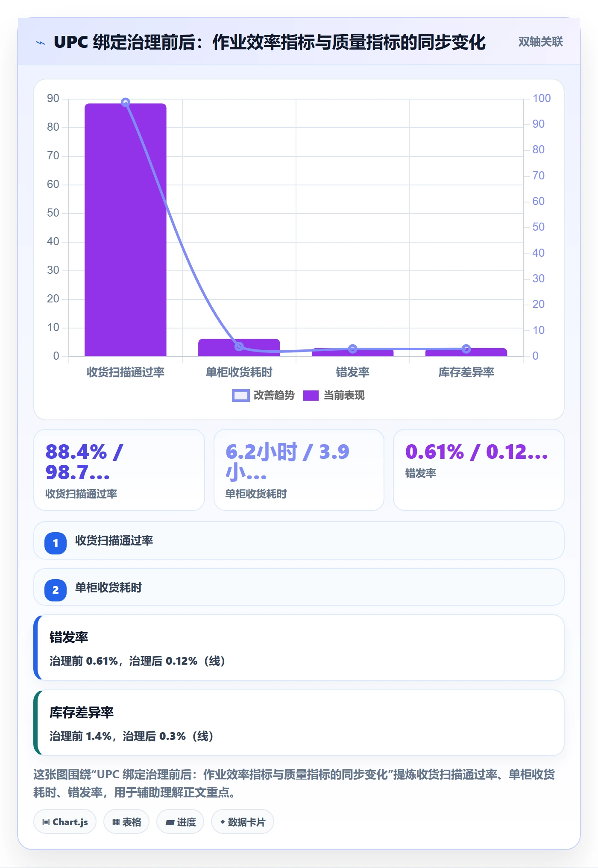Click the Chart.js tag square icon
The height and width of the screenshot is (868, 598).
pyautogui.click(x=46, y=822)
